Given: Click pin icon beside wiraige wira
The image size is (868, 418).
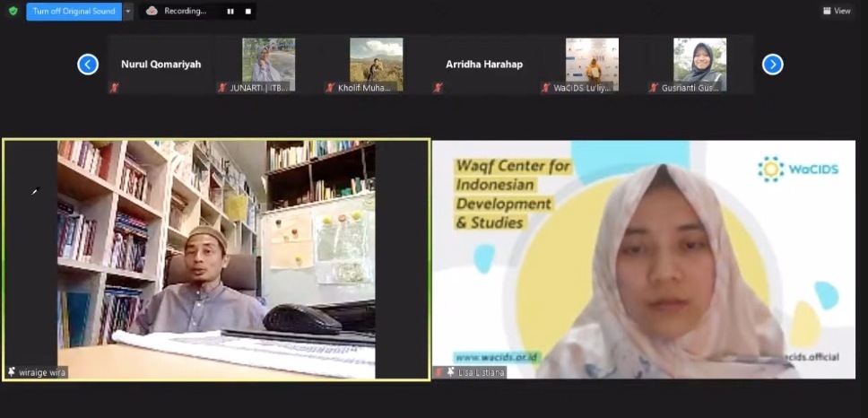Looking at the screenshot, I should coord(12,372).
